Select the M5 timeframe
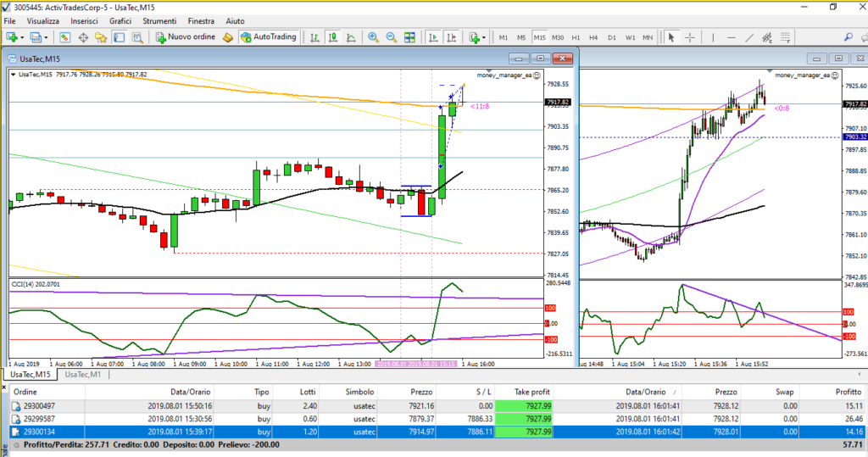 521,37
